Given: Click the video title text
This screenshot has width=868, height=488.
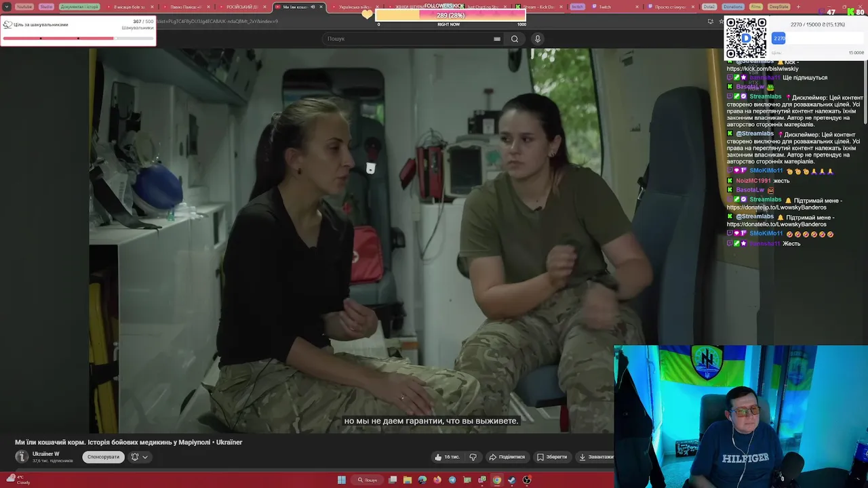Looking at the screenshot, I should tap(129, 442).
